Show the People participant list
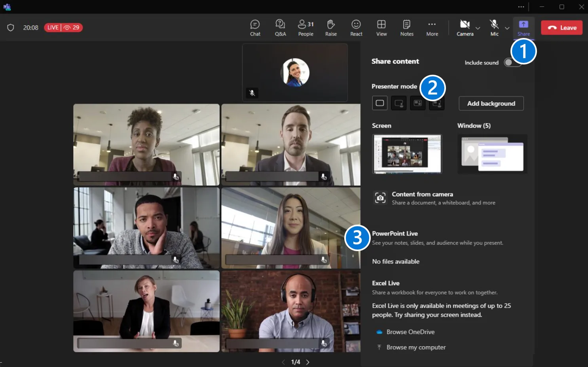The width and height of the screenshot is (588, 367). [305, 28]
